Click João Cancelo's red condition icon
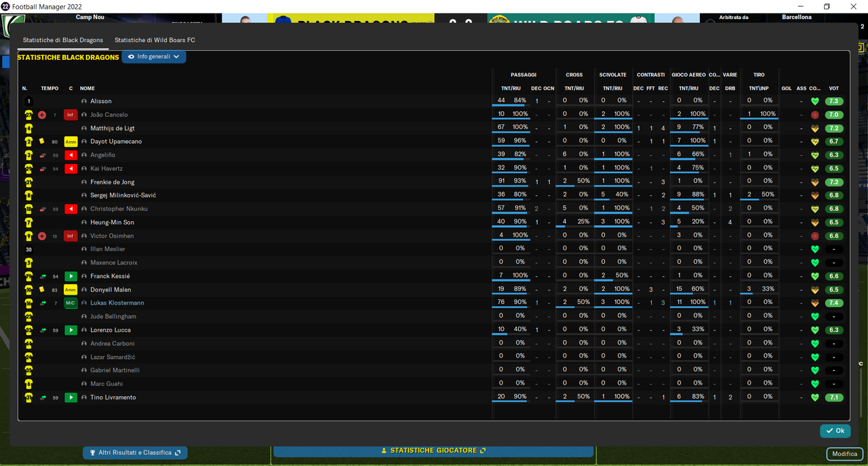This screenshot has height=466, width=868. coord(815,115)
